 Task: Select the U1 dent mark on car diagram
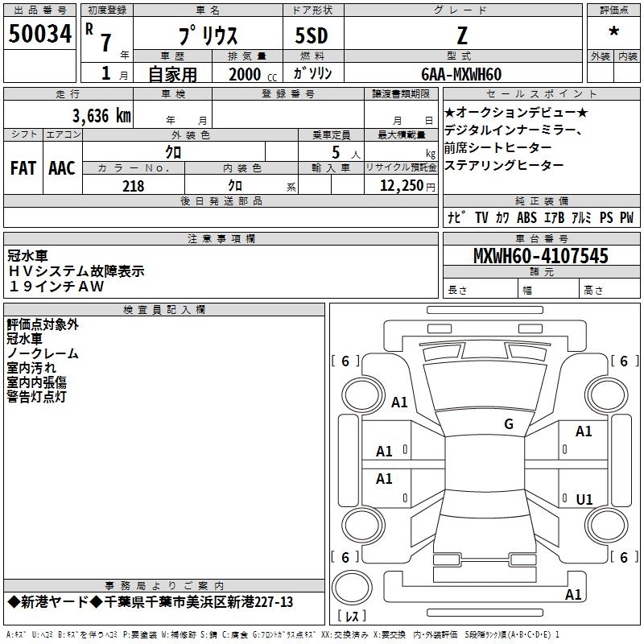coord(584,500)
